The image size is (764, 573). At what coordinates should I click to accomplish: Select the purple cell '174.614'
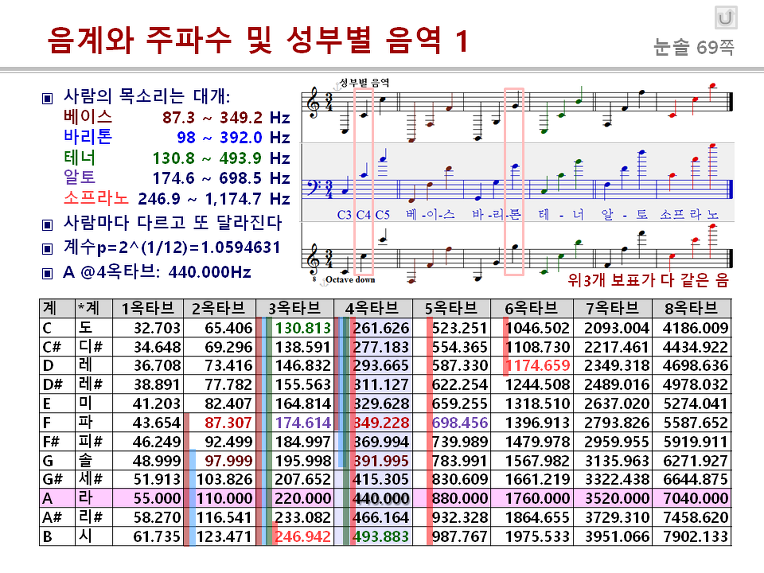(294, 423)
